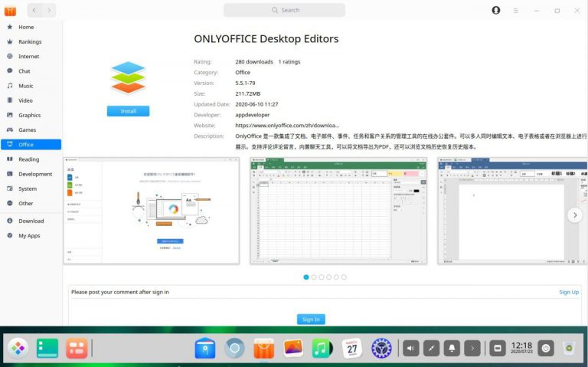Click the Sign In button
This screenshot has height=367, width=588.
[311, 319]
